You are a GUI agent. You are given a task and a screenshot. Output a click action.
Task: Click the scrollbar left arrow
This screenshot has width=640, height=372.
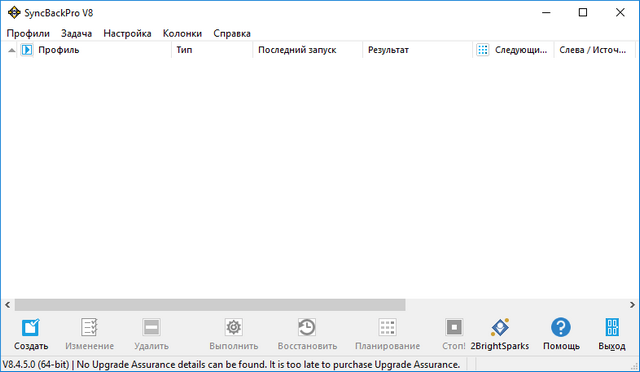tap(7, 305)
